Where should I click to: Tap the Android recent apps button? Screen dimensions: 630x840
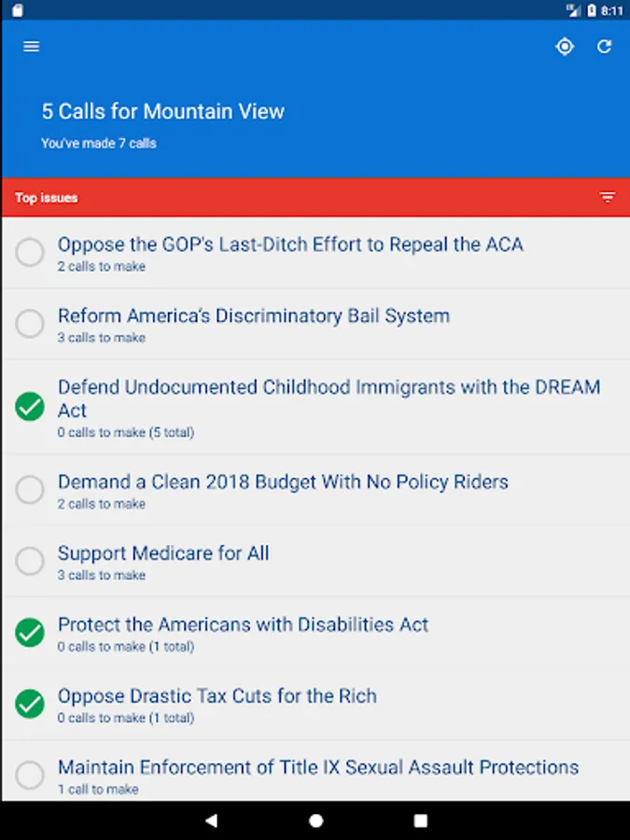tap(421, 820)
